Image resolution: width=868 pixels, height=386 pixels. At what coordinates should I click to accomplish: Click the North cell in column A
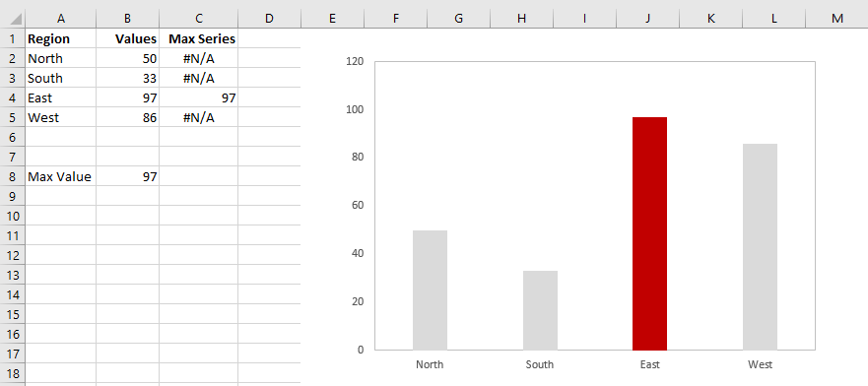61,58
